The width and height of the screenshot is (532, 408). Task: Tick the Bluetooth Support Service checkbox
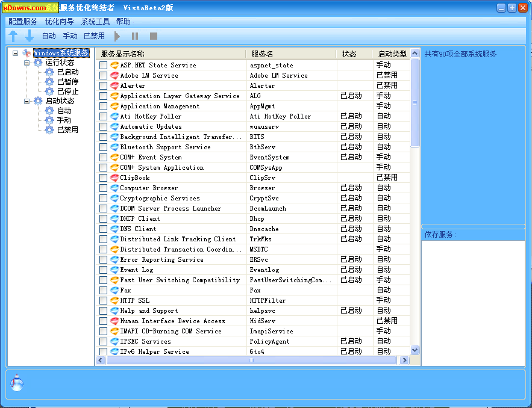(x=103, y=147)
